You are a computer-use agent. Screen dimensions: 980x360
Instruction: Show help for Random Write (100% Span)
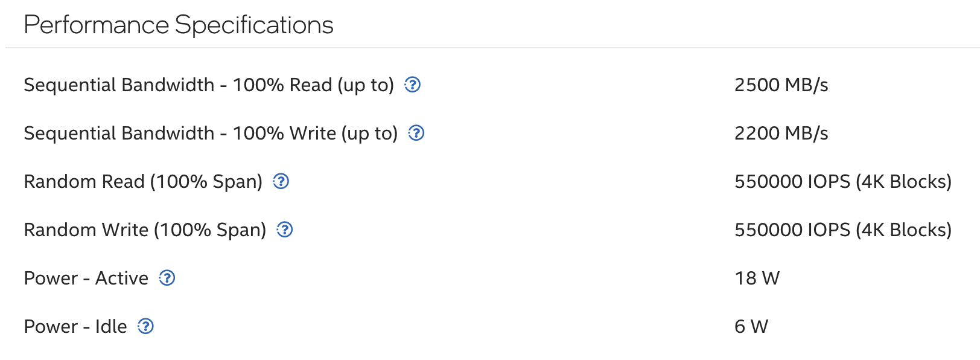coord(285,230)
